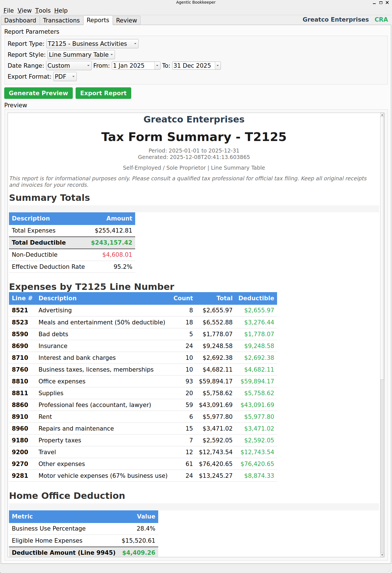Screen dimensions: 392x573
Task: Click the Count column header
Action: coord(183,298)
